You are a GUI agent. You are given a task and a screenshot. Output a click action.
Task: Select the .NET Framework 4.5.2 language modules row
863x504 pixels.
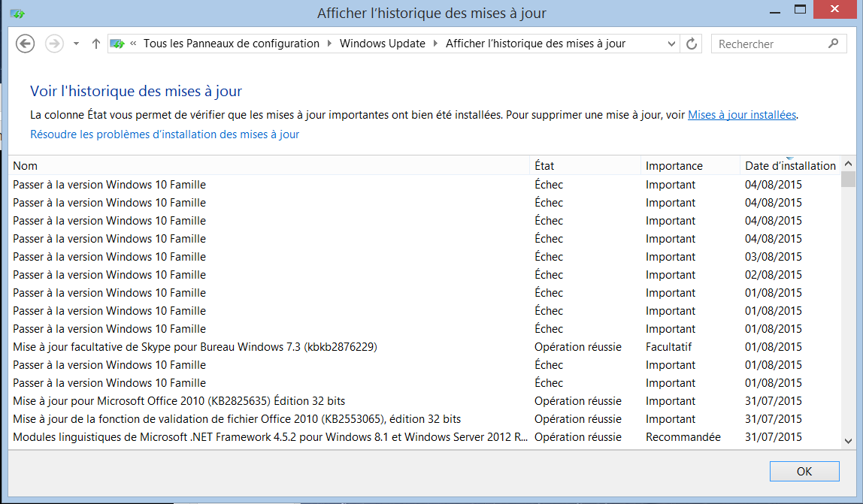coord(424,437)
